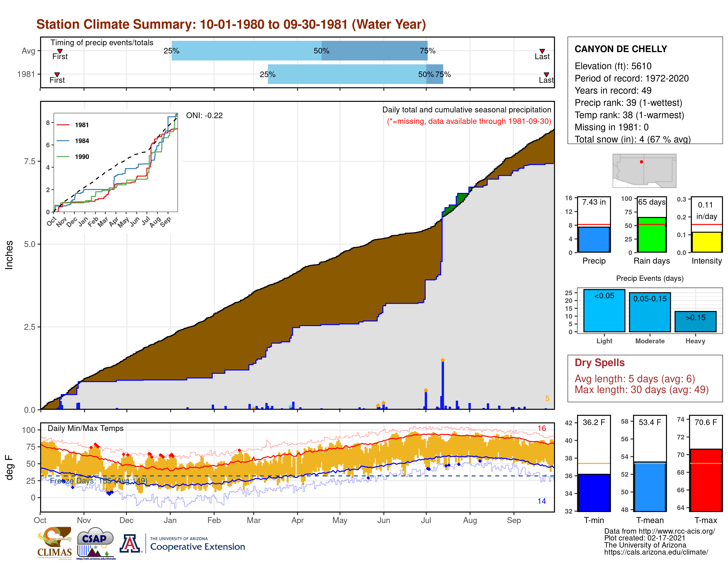728x563 pixels.
Task: Click the blue T-min bar
Action: coord(594,493)
